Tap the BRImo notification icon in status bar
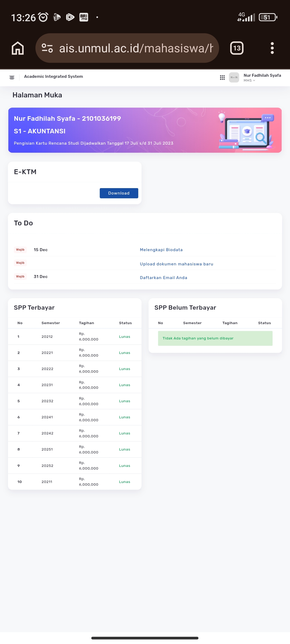 coord(84,17)
